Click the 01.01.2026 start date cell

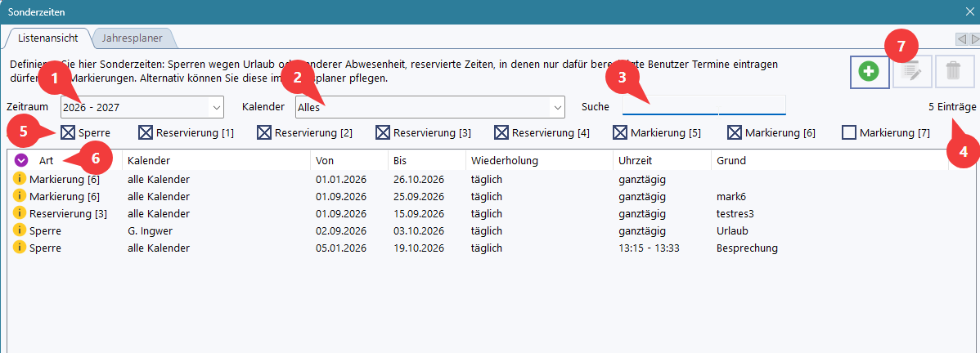pos(341,179)
